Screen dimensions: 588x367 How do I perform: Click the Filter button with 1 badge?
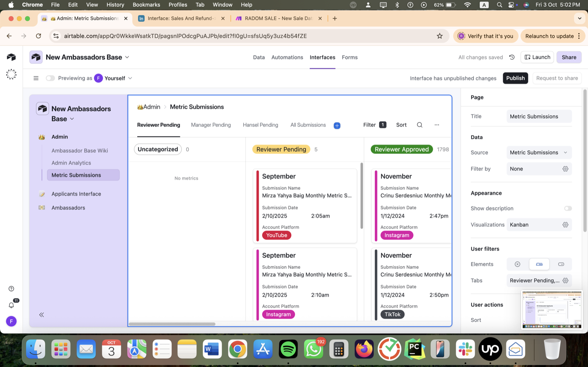pos(375,125)
